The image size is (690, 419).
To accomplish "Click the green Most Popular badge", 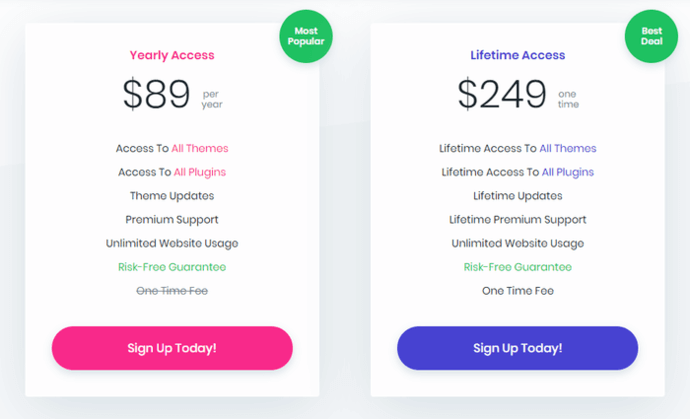I will pyautogui.click(x=306, y=38).
